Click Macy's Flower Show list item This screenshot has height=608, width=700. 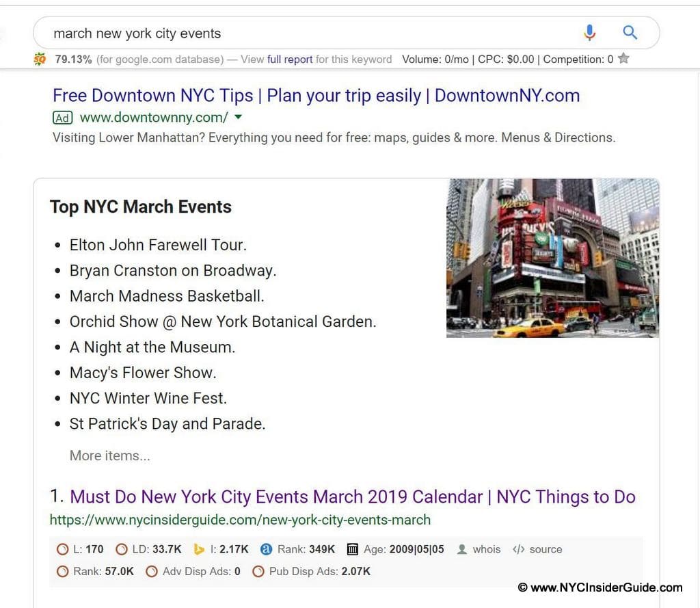tap(143, 373)
